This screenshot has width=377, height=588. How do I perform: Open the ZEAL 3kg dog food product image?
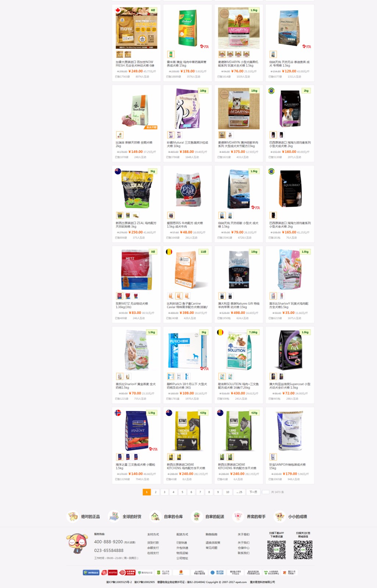[x=136, y=189]
